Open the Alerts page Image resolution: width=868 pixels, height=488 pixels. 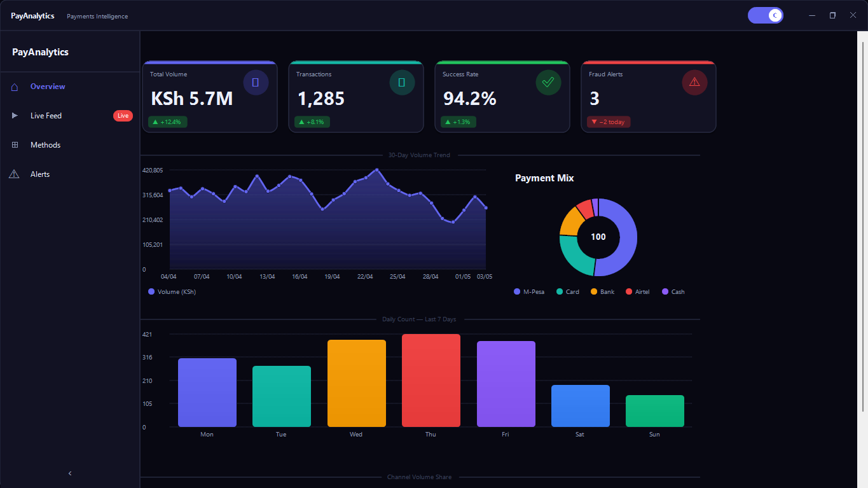click(70, 174)
